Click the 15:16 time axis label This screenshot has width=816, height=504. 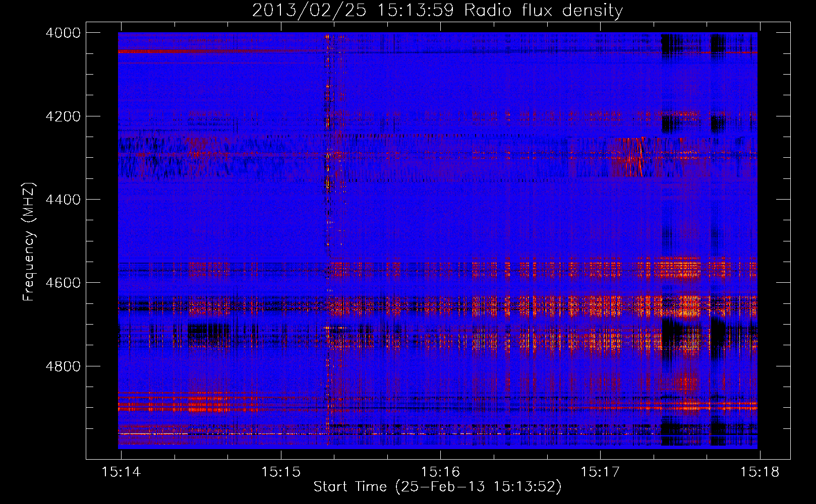[x=441, y=472]
